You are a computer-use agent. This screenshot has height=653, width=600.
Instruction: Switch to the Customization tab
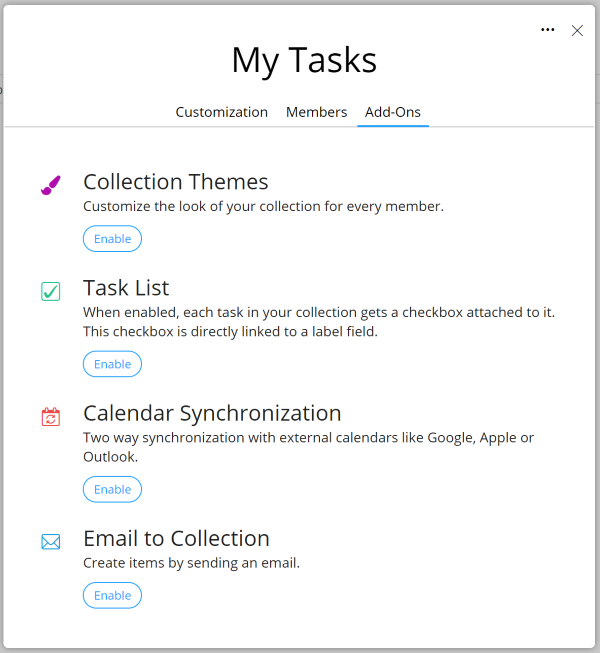(x=222, y=112)
